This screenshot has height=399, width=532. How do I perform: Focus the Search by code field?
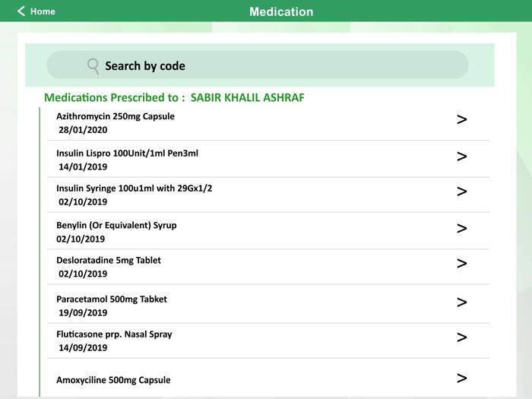258,65
